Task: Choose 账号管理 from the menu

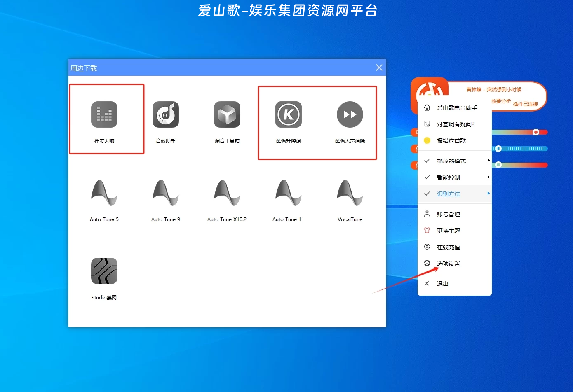Action: coord(449,214)
